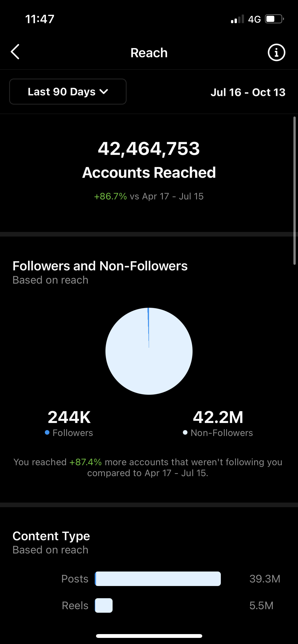298x644 pixels.
Task: Tap the 42,464,753 accounts reached number
Action: [x=149, y=149]
